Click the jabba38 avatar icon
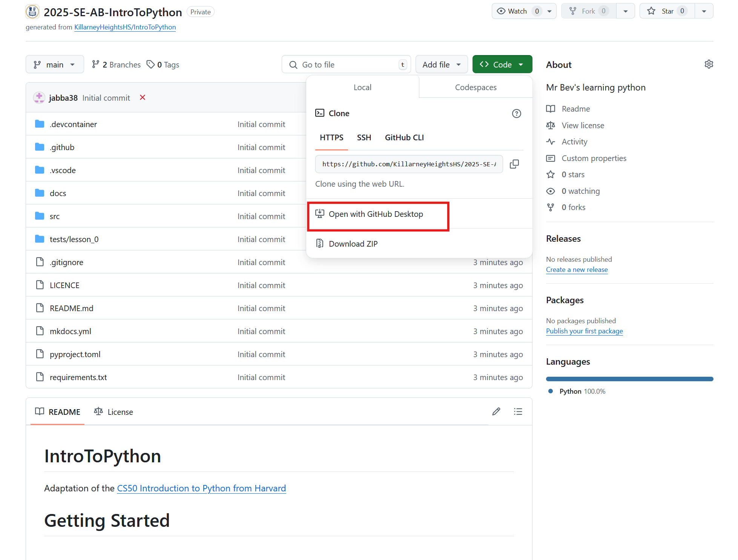Viewport: 738px width, 560px height. click(x=39, y=97)
